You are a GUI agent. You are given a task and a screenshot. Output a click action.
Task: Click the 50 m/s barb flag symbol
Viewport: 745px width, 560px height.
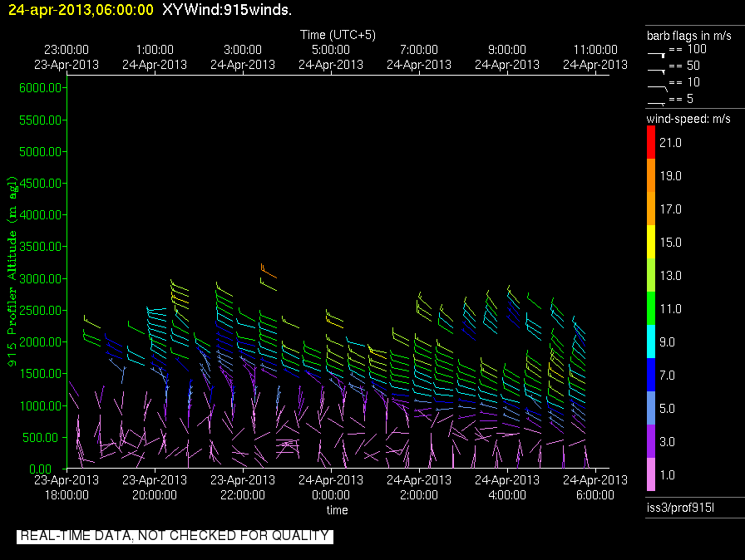(x=657, y=71)
